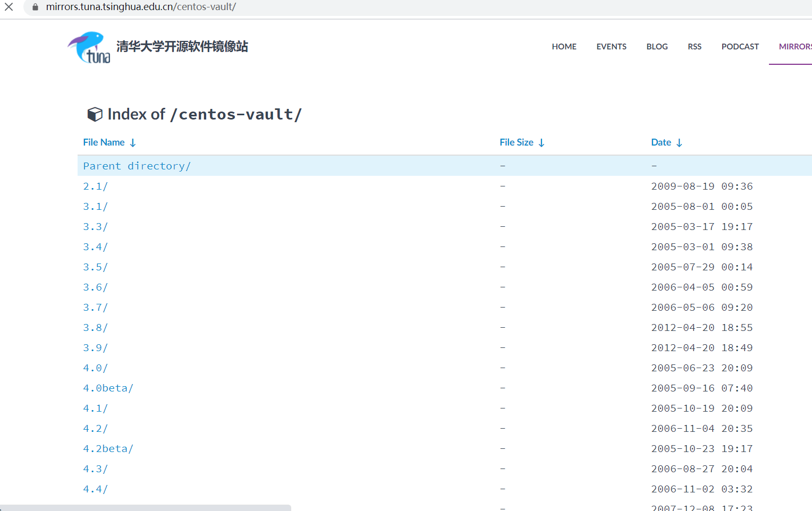This screenshot has width=812, height=511.
Task: Open the RSS feed link
Action: click(695, 47)
